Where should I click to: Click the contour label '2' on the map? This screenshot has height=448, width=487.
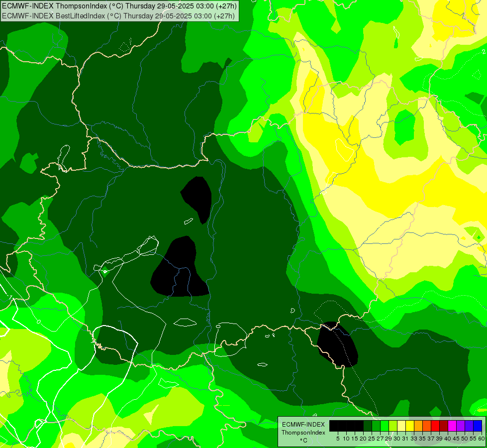[484, 51]
